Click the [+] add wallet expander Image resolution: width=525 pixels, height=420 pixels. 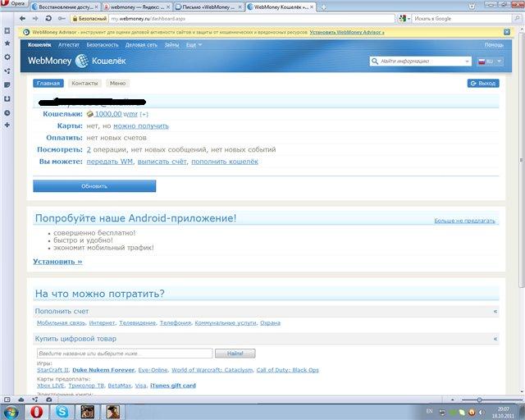(144, 115)
